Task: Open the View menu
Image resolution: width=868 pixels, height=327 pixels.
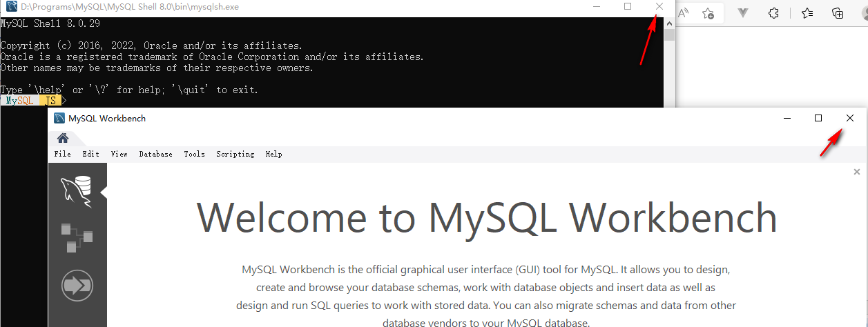Action: [119, 154]
